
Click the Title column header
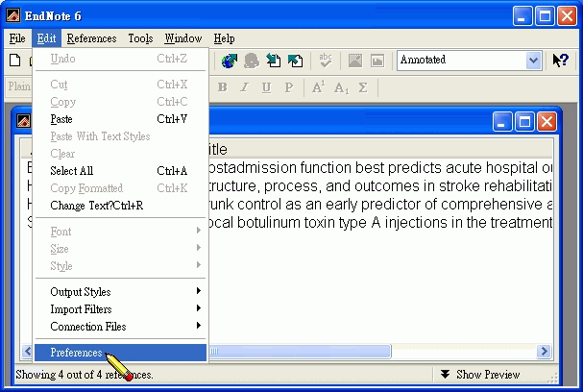[x=378, y=150]
